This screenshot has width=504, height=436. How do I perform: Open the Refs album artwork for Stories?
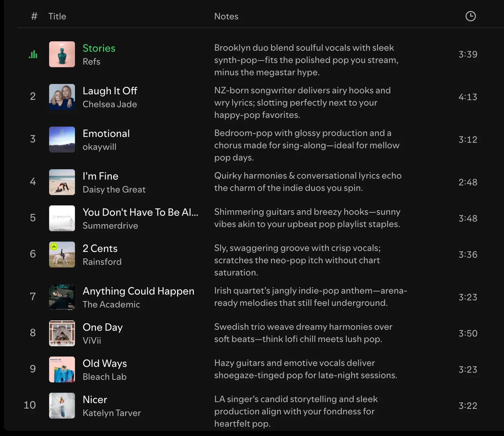[x=62, y=54]
